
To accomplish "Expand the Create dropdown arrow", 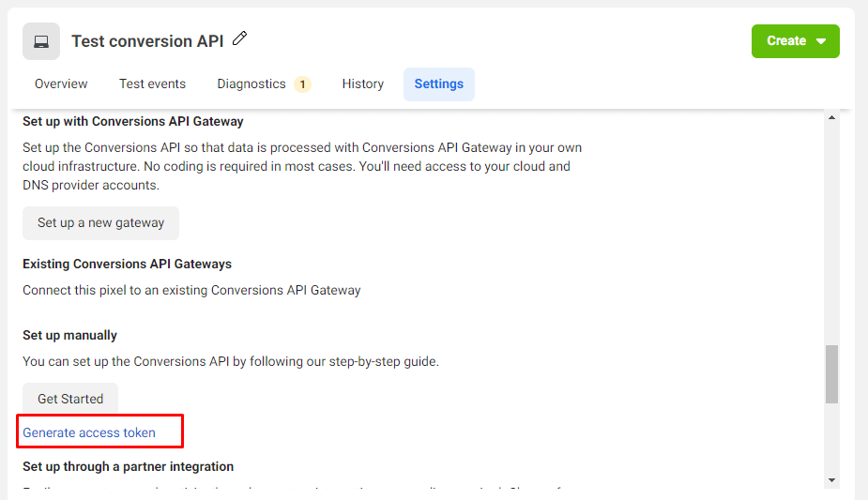I will coord(821,41).
